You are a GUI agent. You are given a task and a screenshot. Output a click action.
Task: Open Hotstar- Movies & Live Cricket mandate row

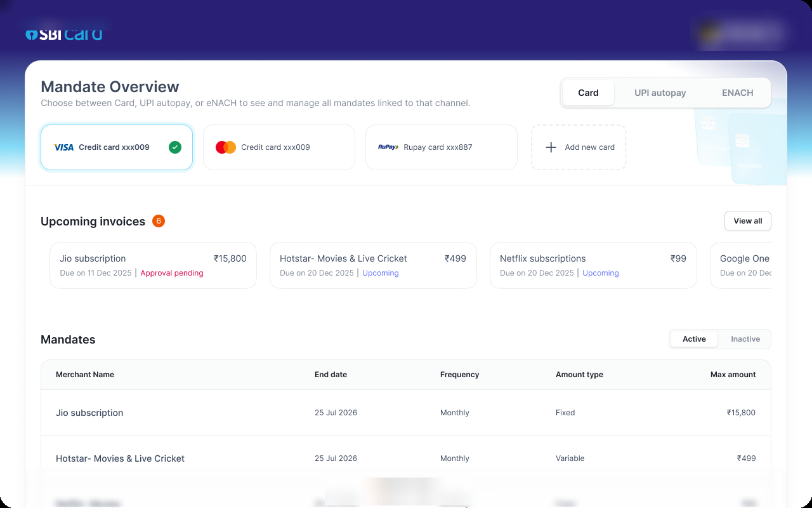[x=406, y=458]
